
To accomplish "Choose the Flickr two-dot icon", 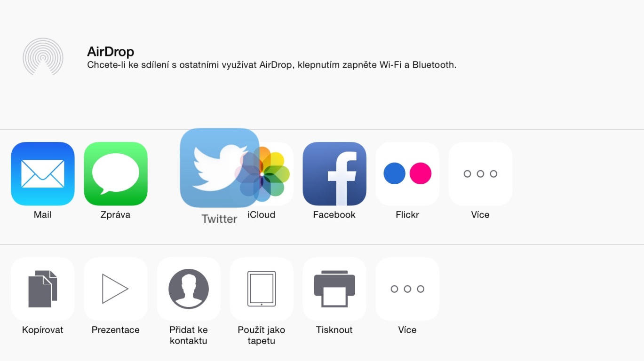I will (407, 174).
